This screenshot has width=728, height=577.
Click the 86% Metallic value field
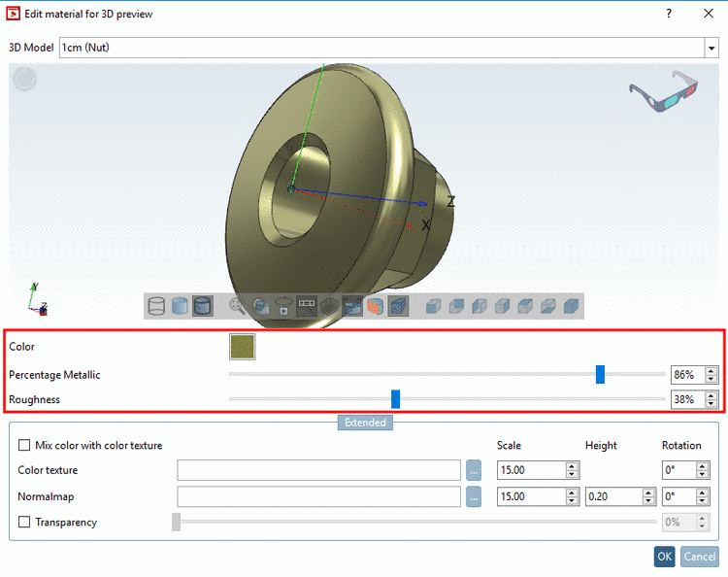(x=688, y=375)
